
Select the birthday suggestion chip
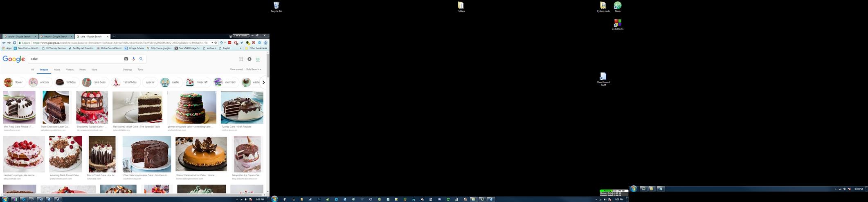[67, 82]
